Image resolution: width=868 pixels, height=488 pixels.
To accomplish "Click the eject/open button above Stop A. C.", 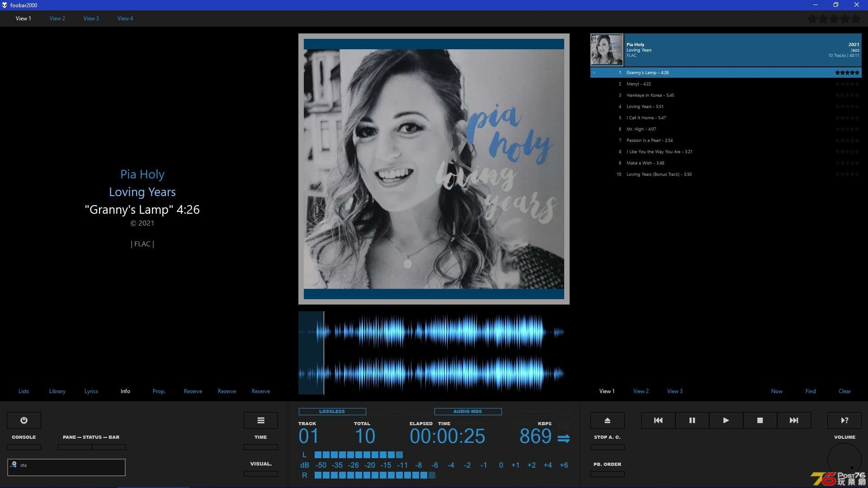I will (608, 420).
